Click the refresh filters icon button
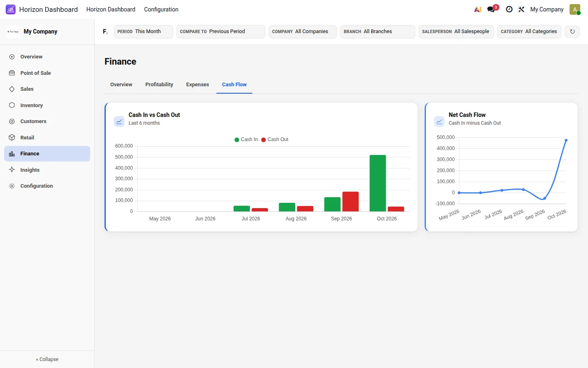Viewport: 588px width, 368px height. [x=572, y=31]
